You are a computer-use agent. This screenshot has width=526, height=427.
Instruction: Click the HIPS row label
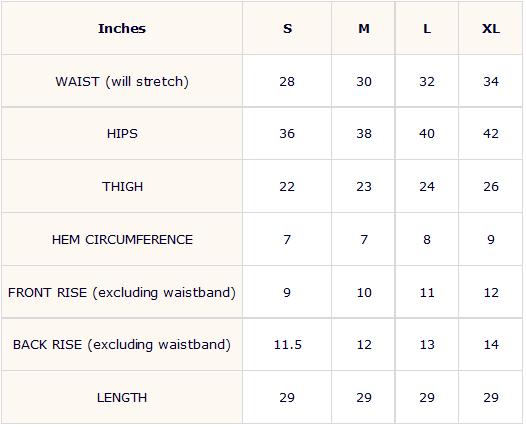(x=122, y=134)
